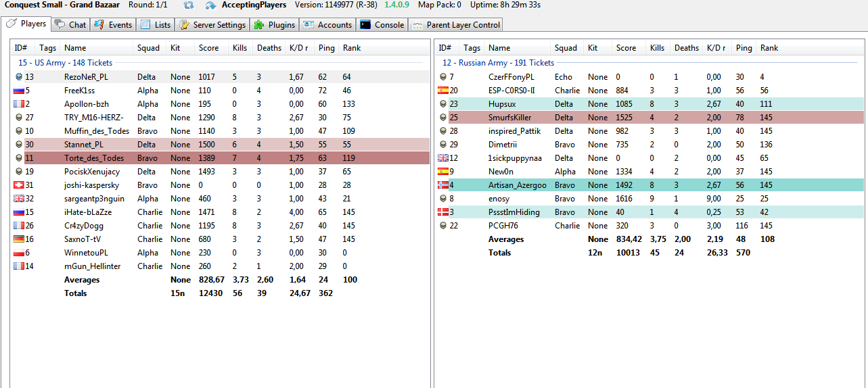868x388 pixels.
Task: Click the French flag icon beside Cr4zyDogg
Action: [18, 226]
